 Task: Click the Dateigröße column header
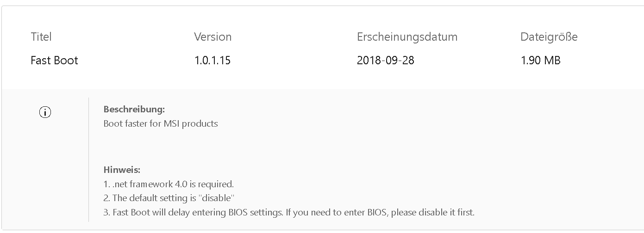(x=549, y=37)
